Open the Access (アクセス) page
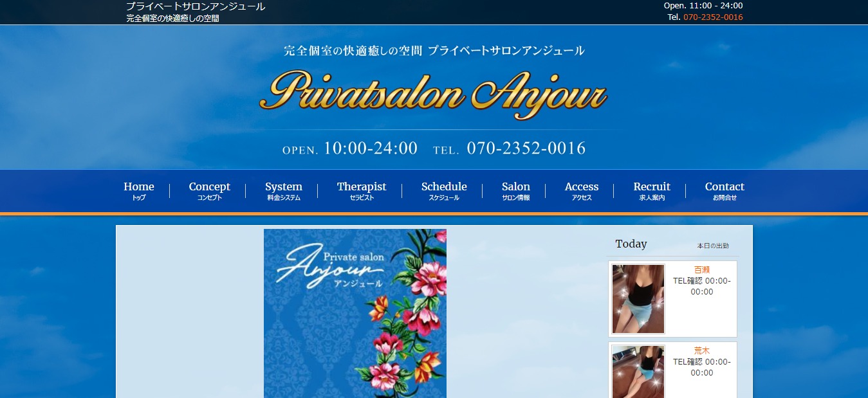 point(581,190)
